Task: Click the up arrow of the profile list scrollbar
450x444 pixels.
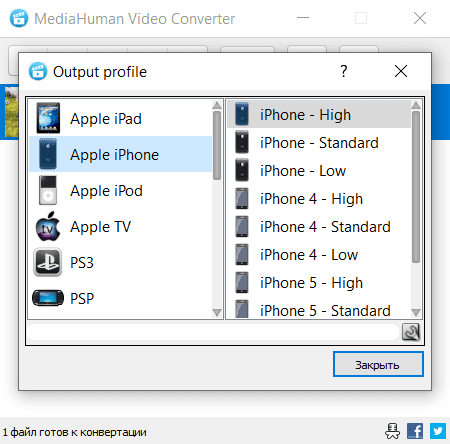Action: 416,105
